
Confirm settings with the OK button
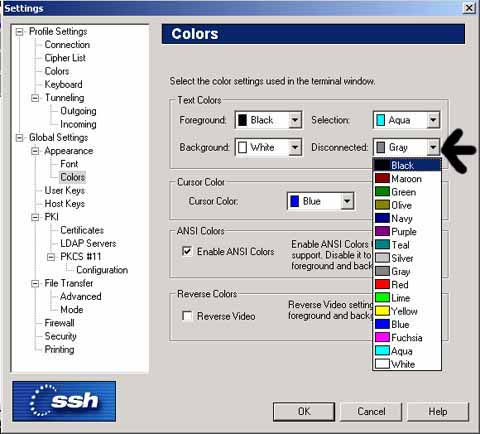click(x=304, y=412)
